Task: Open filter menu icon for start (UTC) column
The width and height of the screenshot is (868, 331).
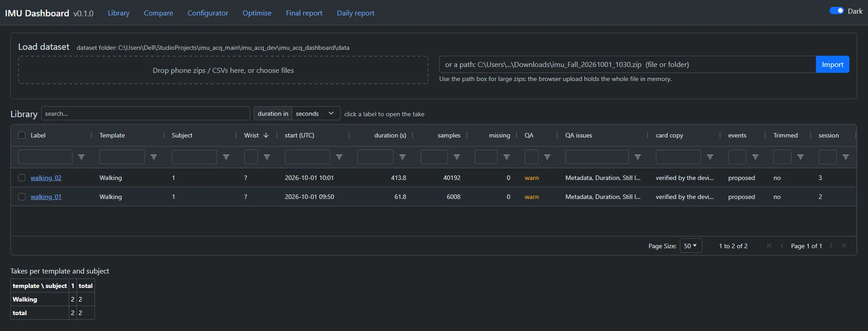Action: pos(339,157)
